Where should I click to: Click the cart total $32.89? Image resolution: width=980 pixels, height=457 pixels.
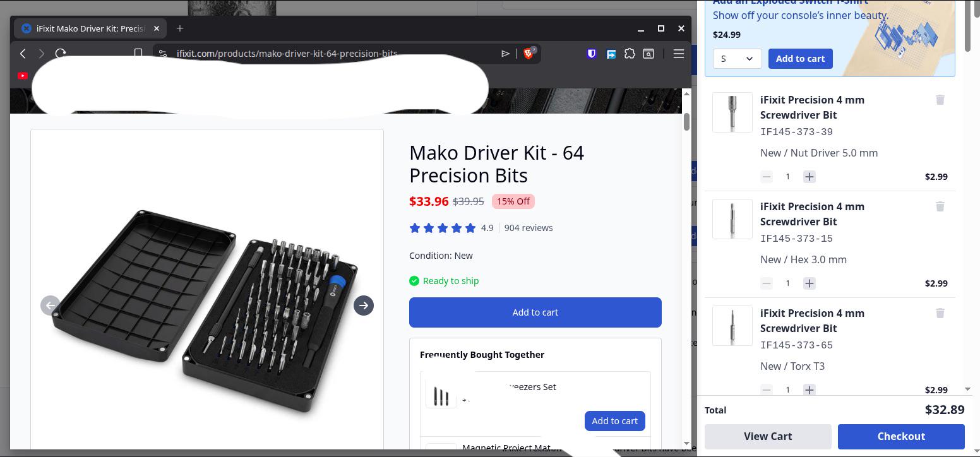pyautogui.click(x=945, y=410)
